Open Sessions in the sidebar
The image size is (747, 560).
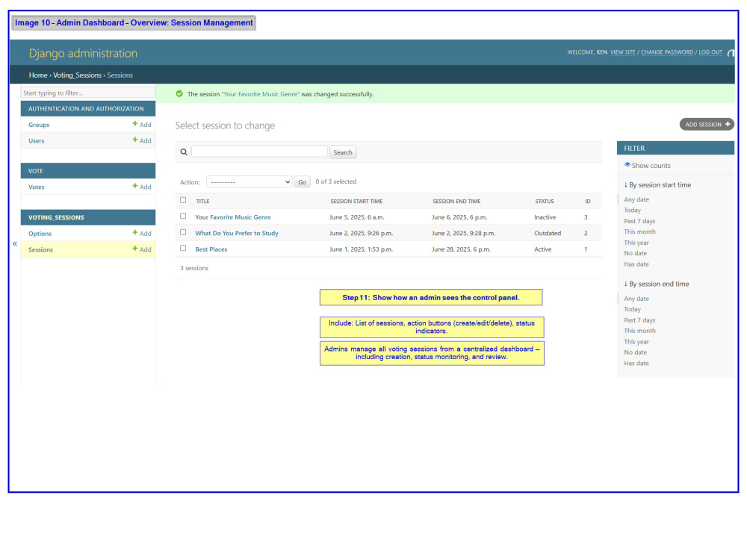40,249
